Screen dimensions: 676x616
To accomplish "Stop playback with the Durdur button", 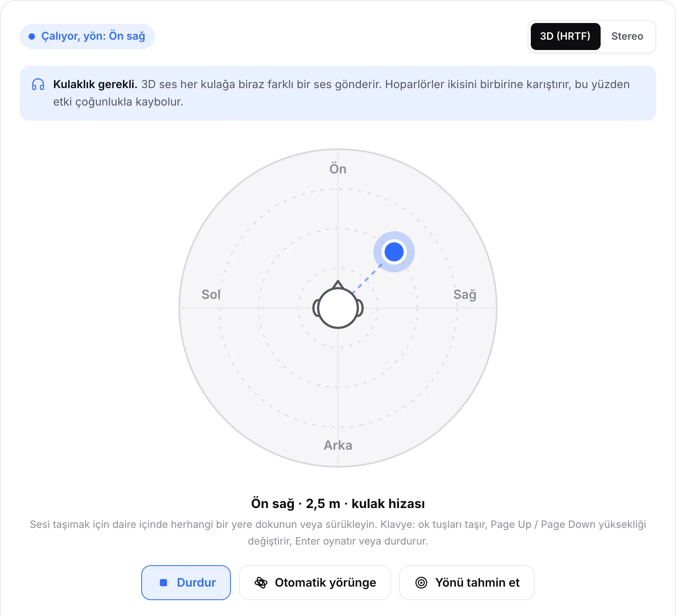I will tap(186, 583).
